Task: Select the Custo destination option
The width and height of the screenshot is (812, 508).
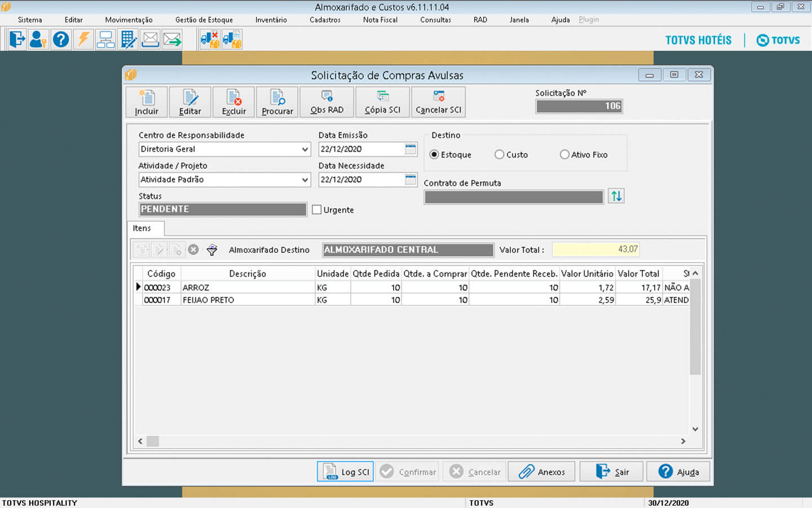Action: (x=500, y=155)
